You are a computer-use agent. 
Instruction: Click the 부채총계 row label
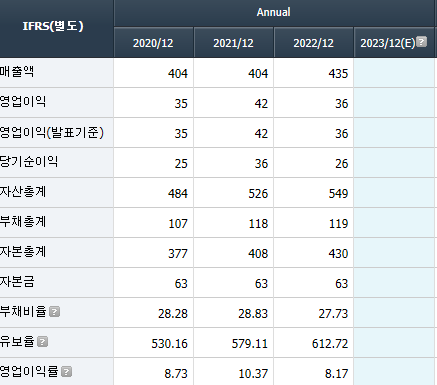point(23,222)
